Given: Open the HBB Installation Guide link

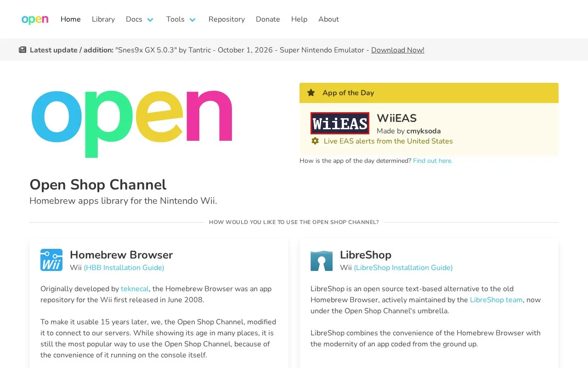Looking at the screenshot, I should [x=124, y=268].
